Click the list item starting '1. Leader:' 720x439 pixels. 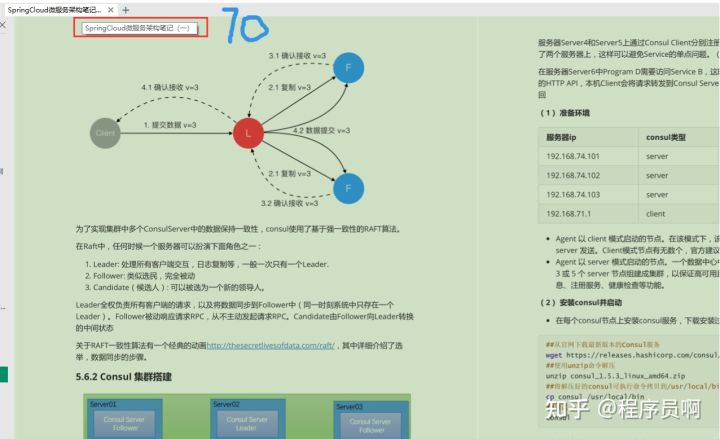pos(207,264)
